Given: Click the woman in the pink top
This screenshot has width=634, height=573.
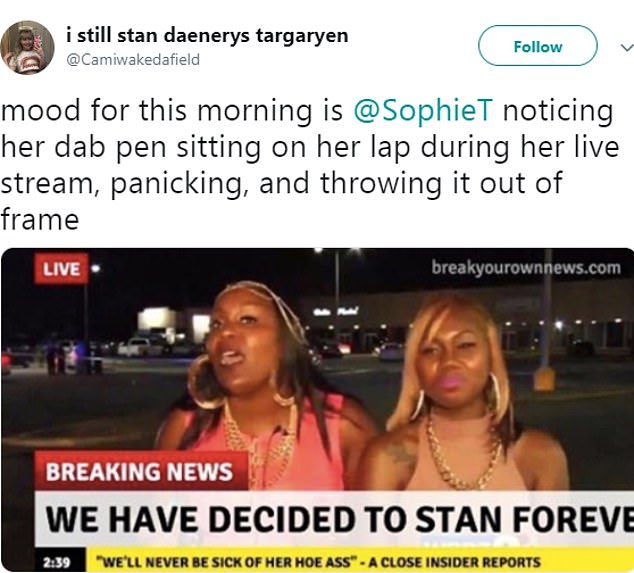Looking at the screenshot, I should (259, 384).
